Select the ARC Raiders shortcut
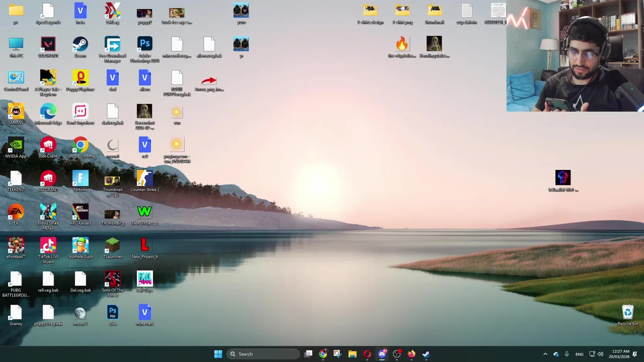Viewport: 644px width, 362px height. coord(80,215)
